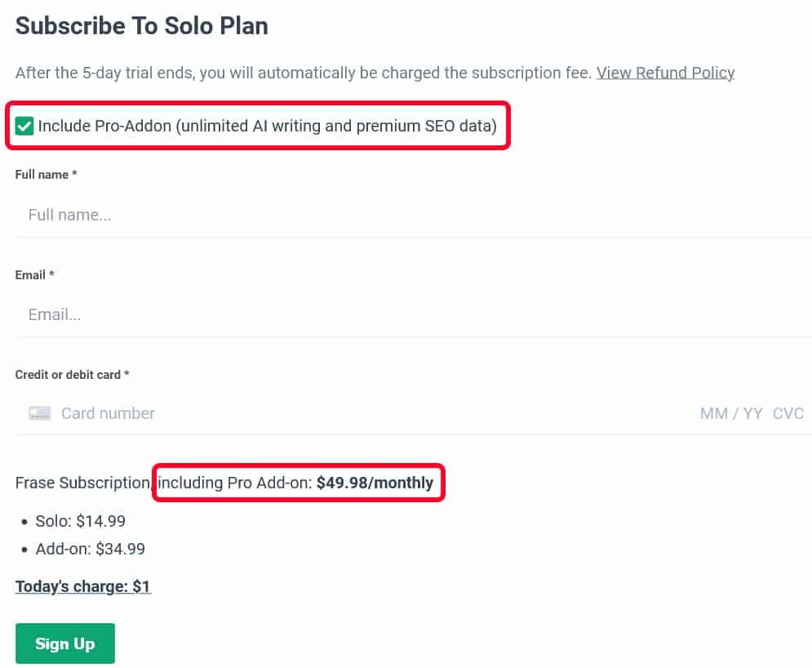The width and height of the screenshot is (812, 668).
Task: Click the "Full name *" field label
Action: point(47,175)
